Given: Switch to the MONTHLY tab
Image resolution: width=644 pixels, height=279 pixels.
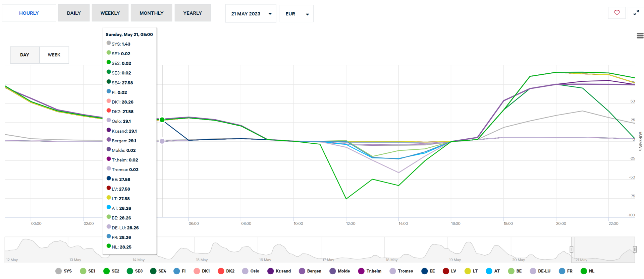Looking at the screenshot, I should pyautogui.click(x=151, y=13).
